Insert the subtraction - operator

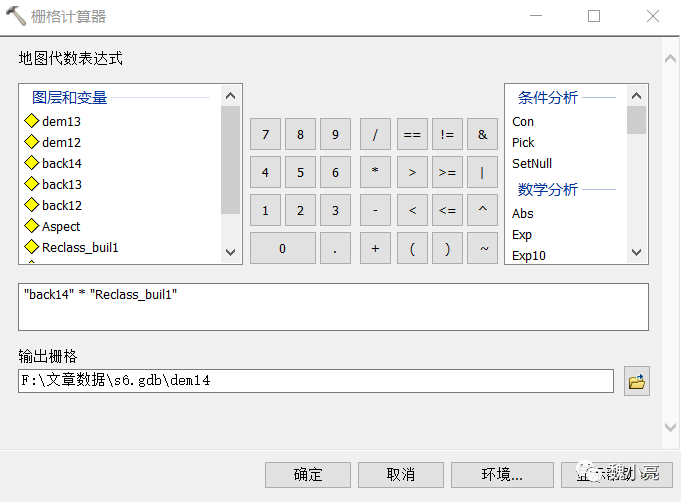(x=375, y=210)
